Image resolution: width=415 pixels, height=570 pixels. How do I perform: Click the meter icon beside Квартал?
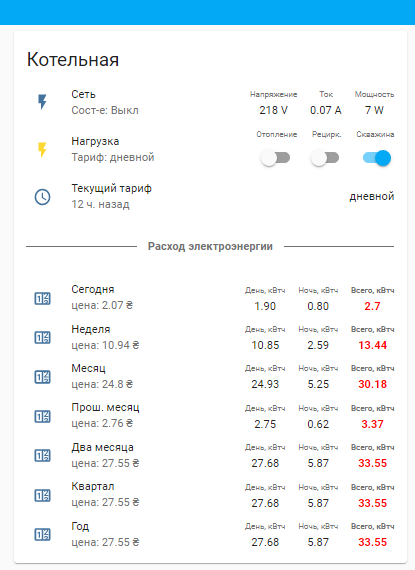[43, 495]
